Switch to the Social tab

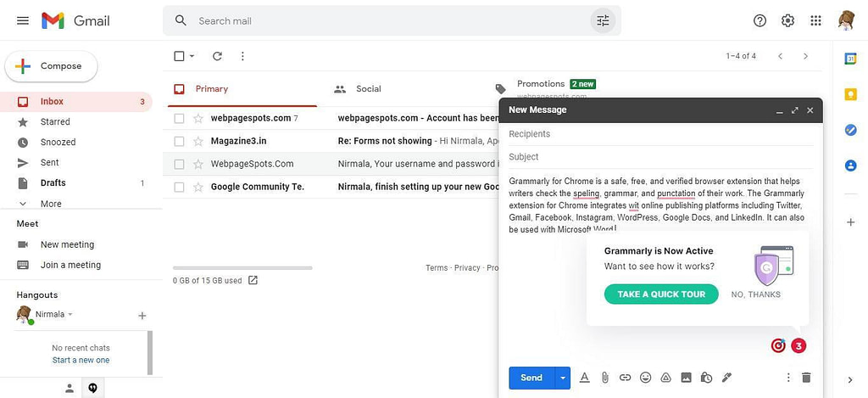coord(404,89)
